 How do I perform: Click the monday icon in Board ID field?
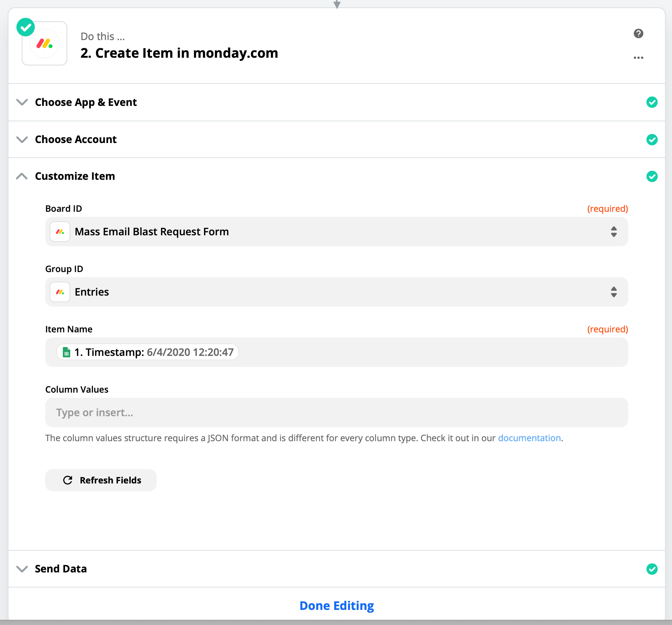coord(60,232)
